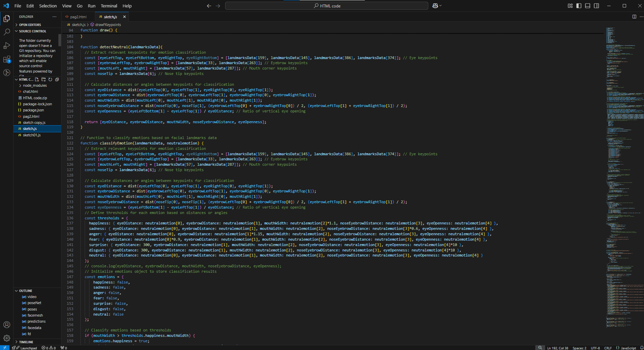Click the ports forwarded indicator
The height and width of the screenshot is (350, 644).
[x=64, y=348]
